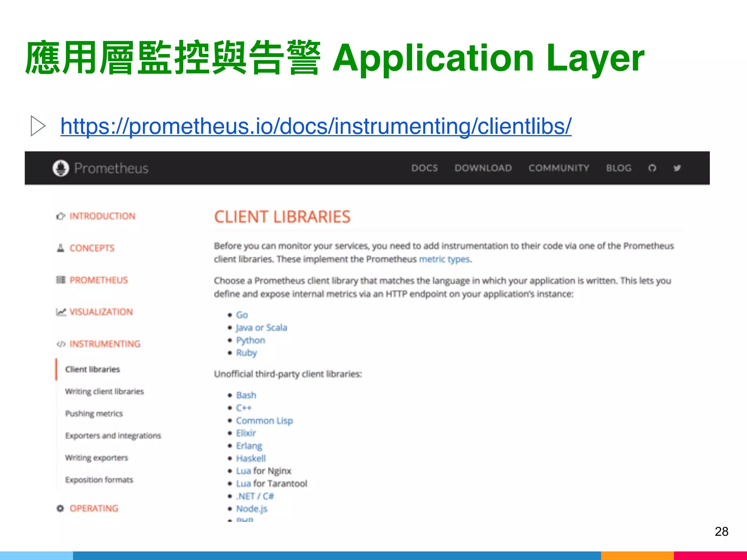Expand the VISUALIZATION sidebar section
The image size is (747, 560).
pos(101,312)
